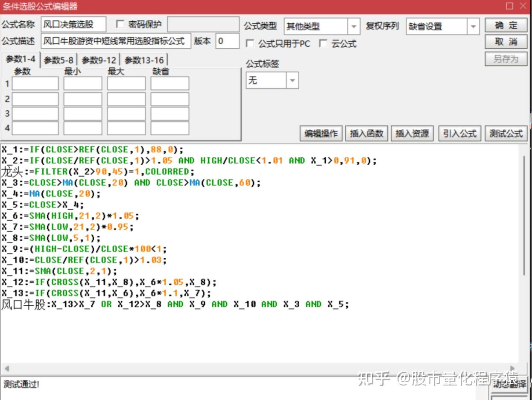532x400 pixels.
Task: Click row 2 参数 name field
Action: click(35, 99)
